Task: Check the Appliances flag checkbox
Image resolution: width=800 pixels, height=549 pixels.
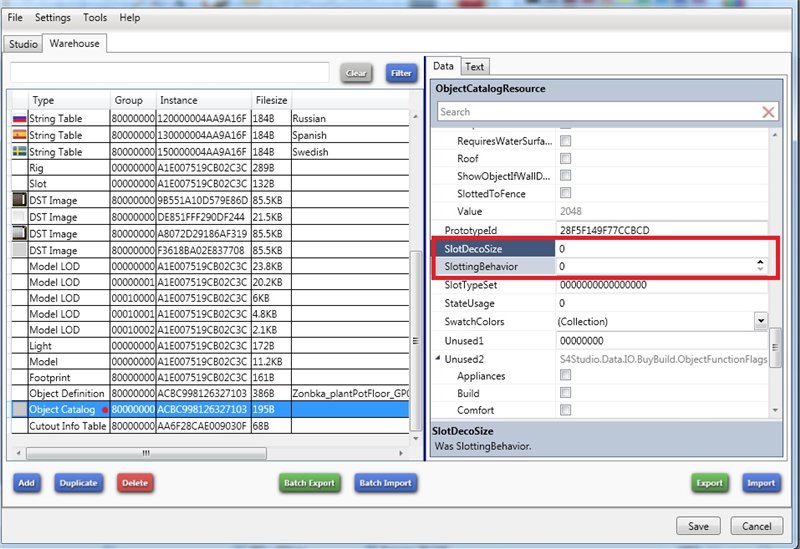Action: (x=565, y=376)
